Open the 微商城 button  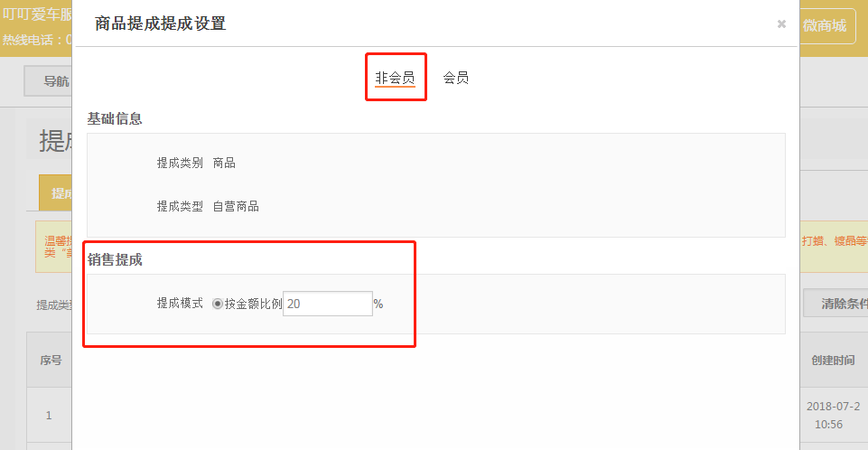[x=825, y=26]
